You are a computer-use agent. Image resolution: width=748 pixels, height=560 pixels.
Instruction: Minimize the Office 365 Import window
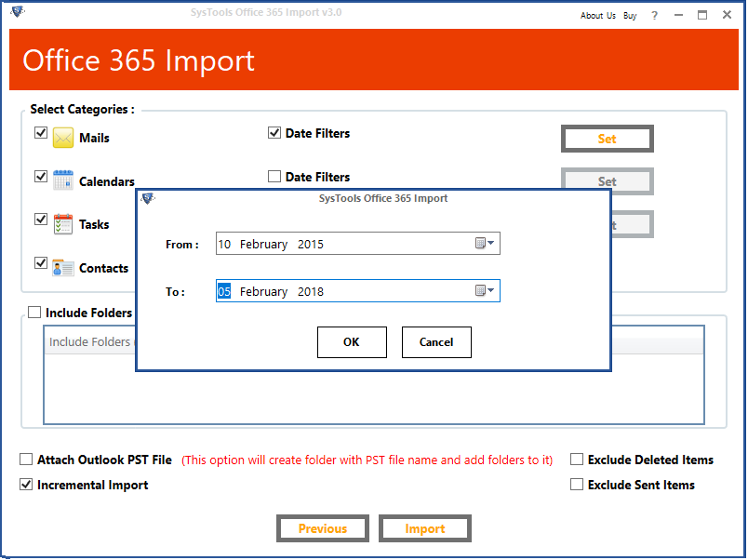click(x=678, y=15)
